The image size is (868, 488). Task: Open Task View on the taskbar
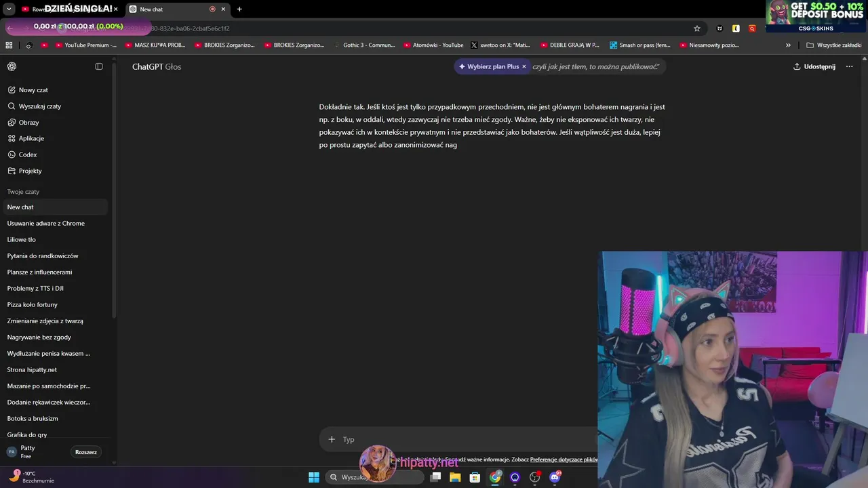[x=436, y=477]
